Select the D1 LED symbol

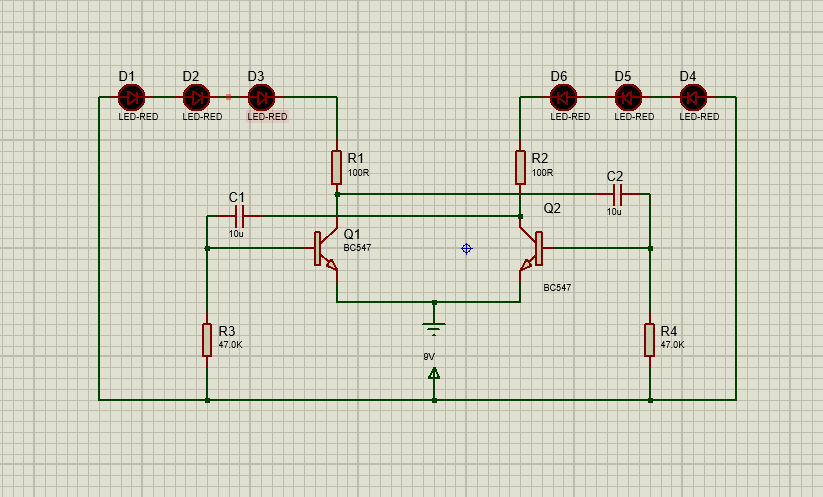[131, 97]
